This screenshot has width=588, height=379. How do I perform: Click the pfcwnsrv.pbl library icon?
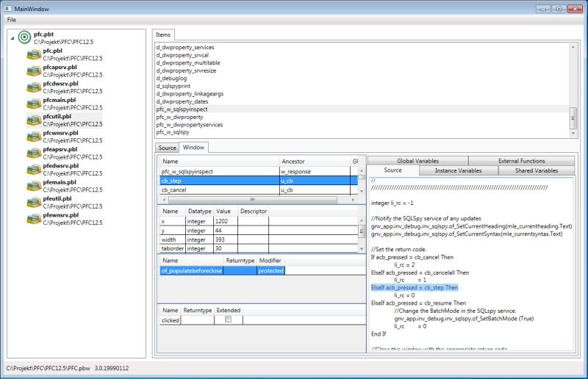[x=34, y=137]
